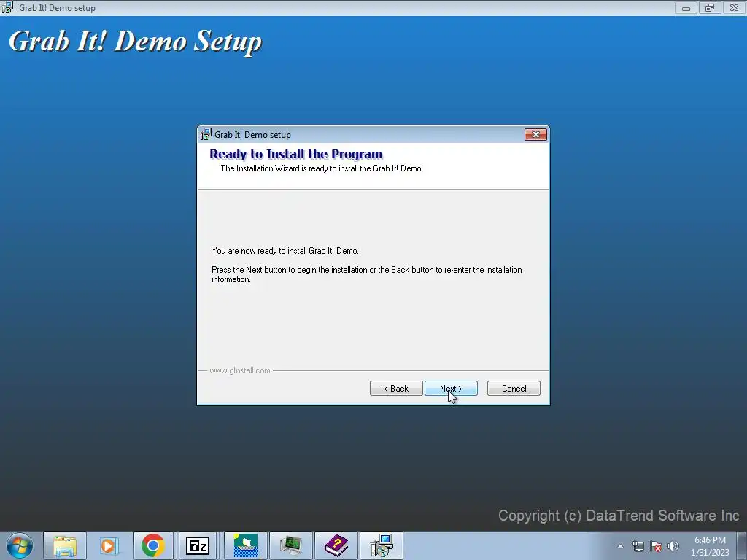Screen dimensions: 747x560
Task: Close the Grab It! Demo setup dialog
Action: pyautogui.click(x=535, y=135)
